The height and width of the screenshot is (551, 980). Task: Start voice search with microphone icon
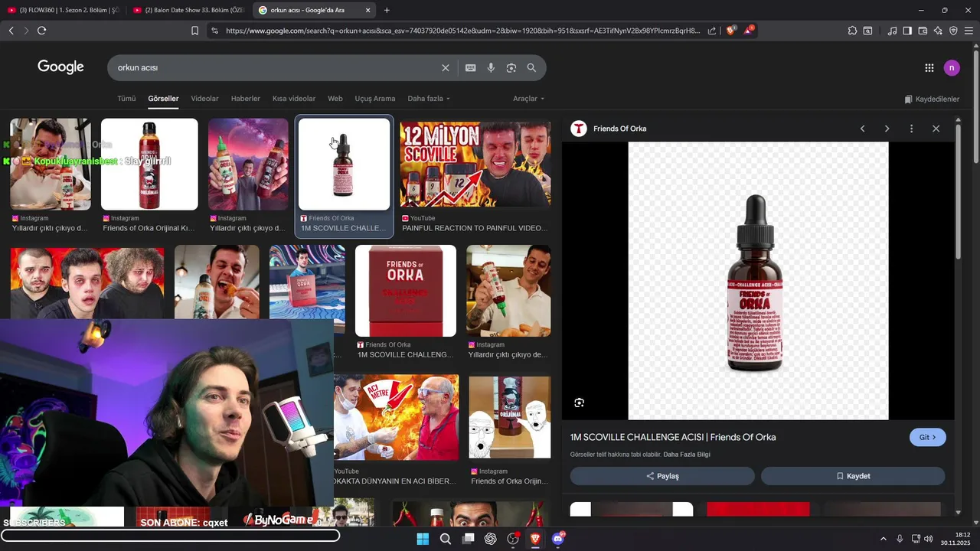[x=491, y=68]
